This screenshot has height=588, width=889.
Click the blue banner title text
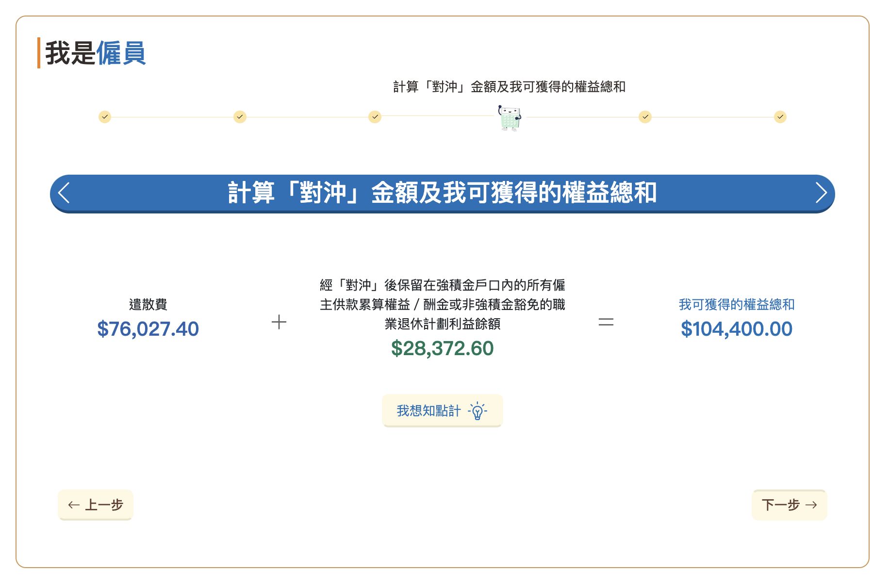442,193
